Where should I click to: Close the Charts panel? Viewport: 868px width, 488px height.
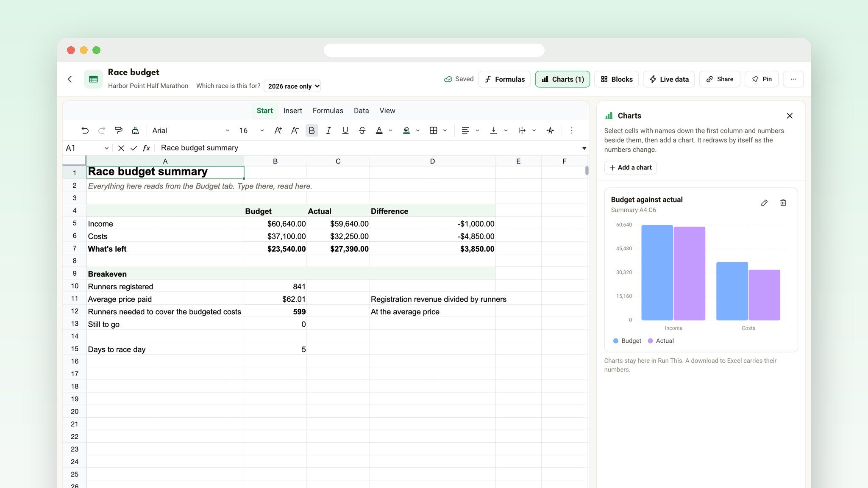(790, 116)
